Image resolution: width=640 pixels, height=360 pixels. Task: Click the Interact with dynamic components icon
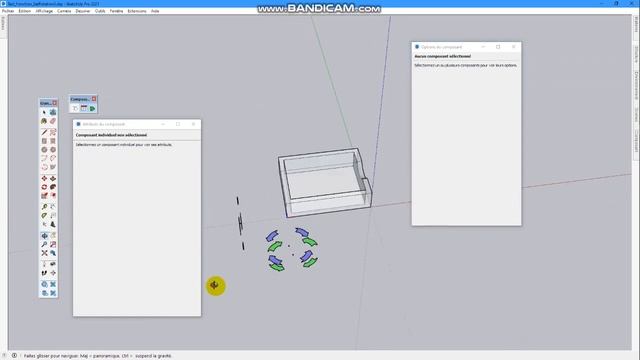(75, 108)
